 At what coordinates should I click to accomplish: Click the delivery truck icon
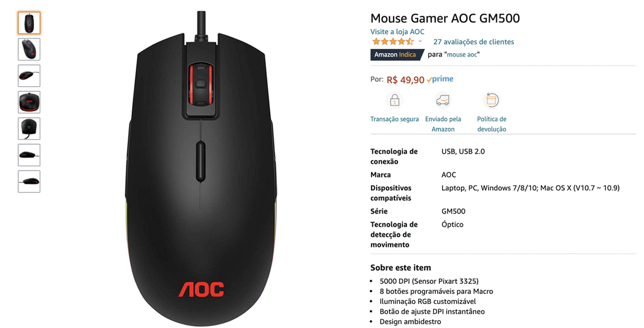[443, 100]
